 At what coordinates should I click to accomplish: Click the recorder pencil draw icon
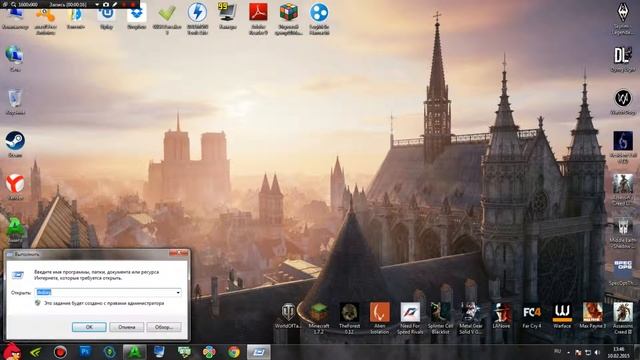point(115,4)
